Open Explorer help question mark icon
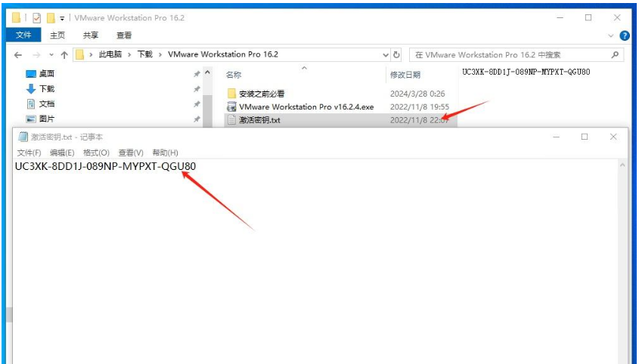 (625, 35)
